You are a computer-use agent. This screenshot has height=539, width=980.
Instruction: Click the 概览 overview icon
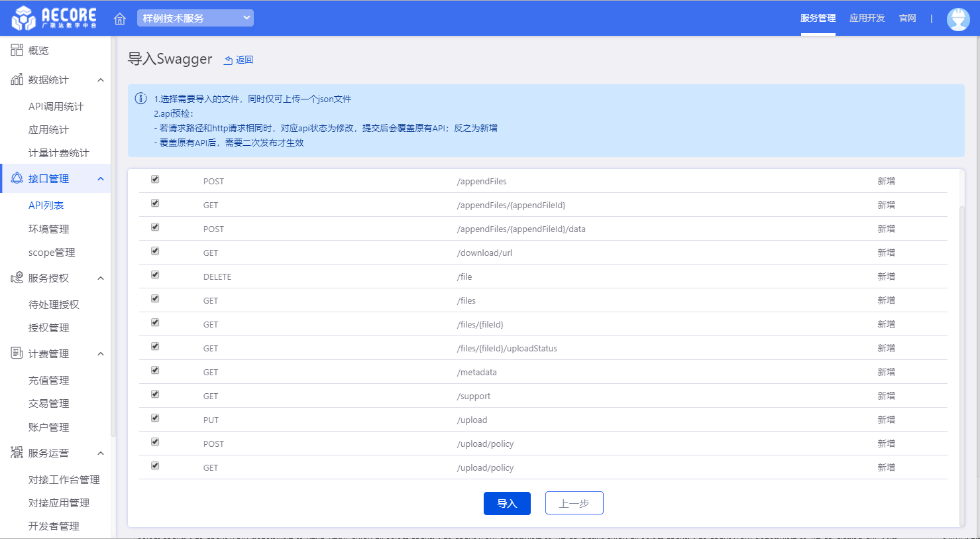pos(17,50)
